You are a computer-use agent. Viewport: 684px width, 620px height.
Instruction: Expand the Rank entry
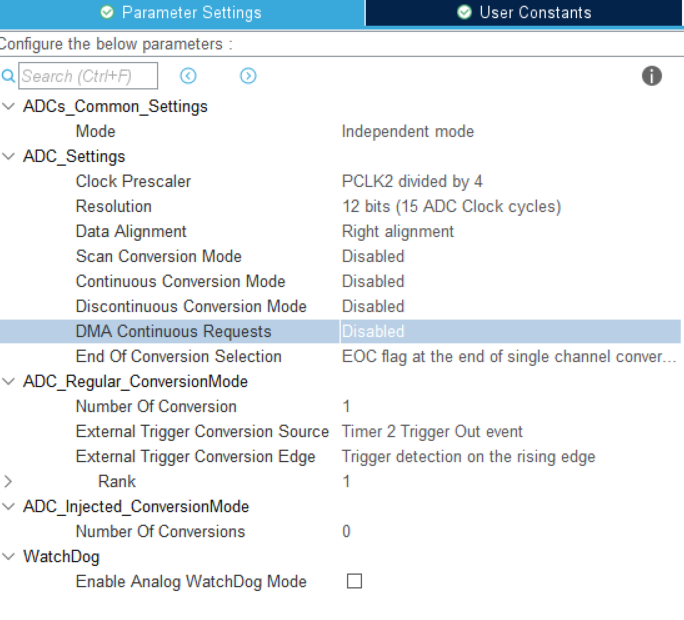pyautogui.click(x=7, y=481)
